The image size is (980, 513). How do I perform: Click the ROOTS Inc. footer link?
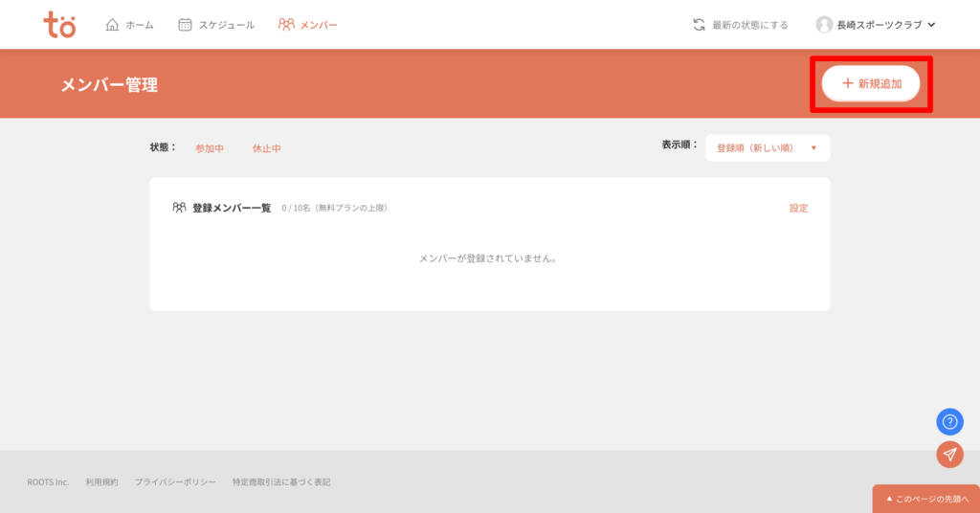tap(48, 481)
